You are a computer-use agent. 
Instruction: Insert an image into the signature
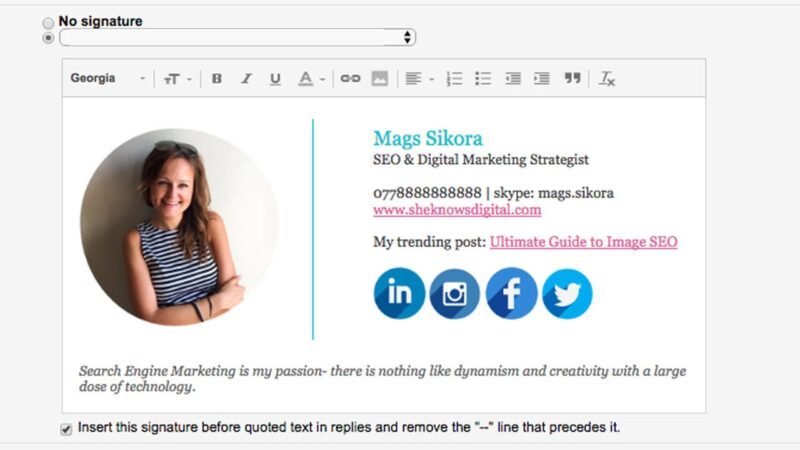pyautogui.click(x=380, y=79)
